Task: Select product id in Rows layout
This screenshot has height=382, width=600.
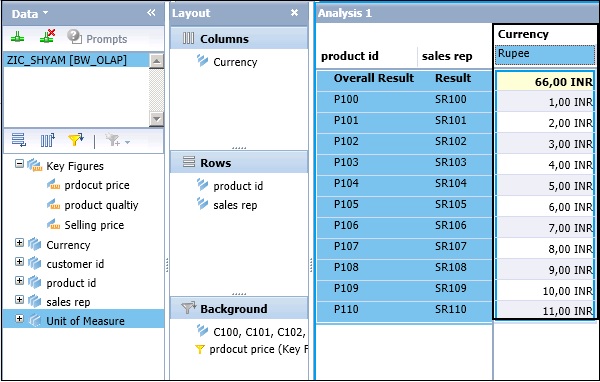Action: [238, 186]
